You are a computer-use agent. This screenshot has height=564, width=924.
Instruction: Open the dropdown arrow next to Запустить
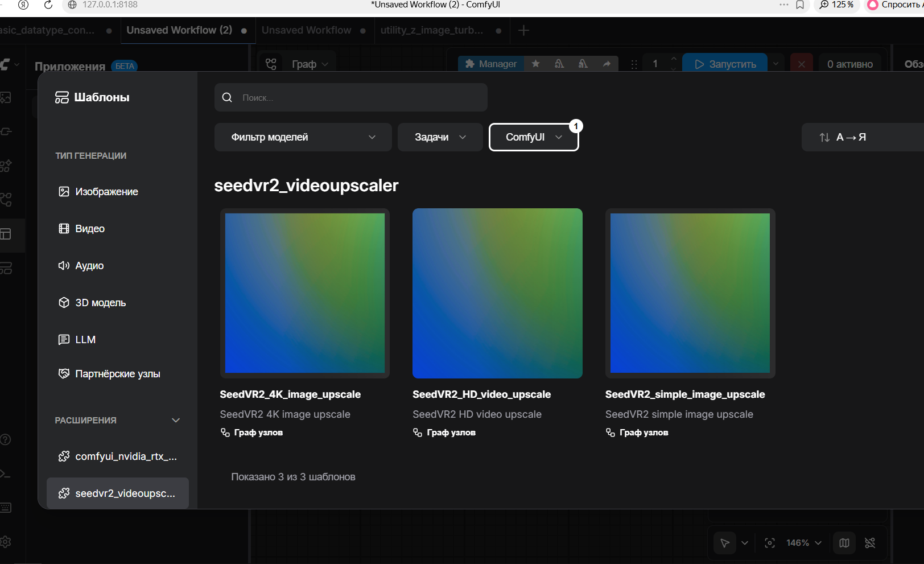point(775,64)
